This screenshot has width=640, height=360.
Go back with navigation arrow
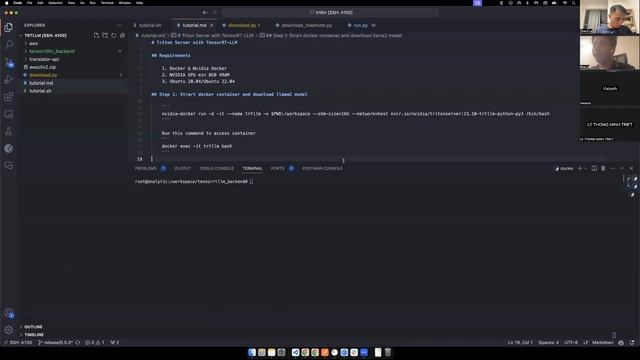tap(205, 13)
